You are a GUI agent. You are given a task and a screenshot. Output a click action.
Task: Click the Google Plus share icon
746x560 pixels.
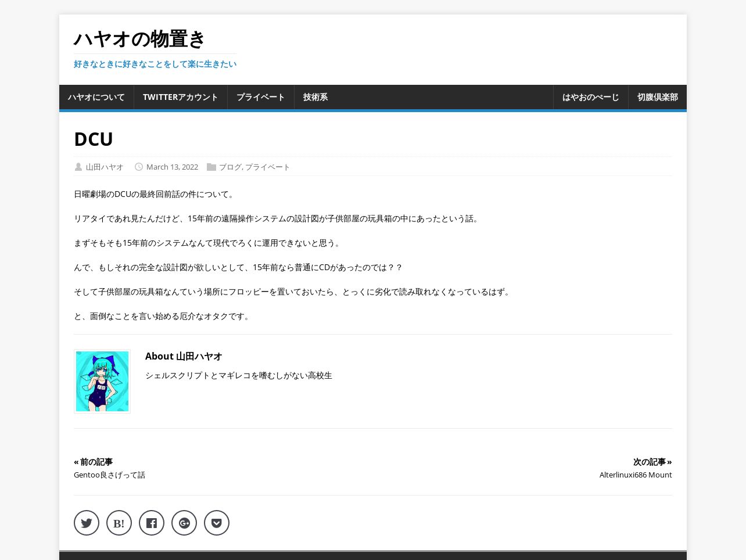tap(184, 523)
